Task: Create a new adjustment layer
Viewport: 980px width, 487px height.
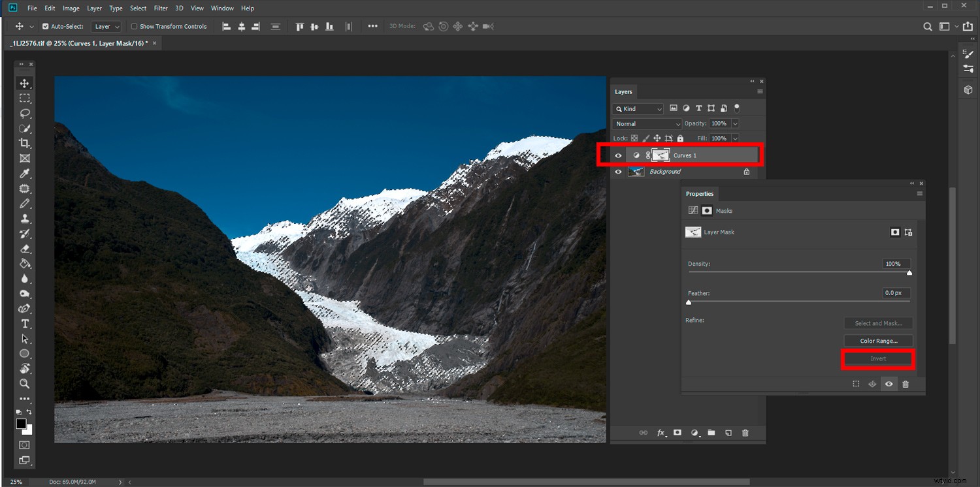Action: tap(694, 432)
